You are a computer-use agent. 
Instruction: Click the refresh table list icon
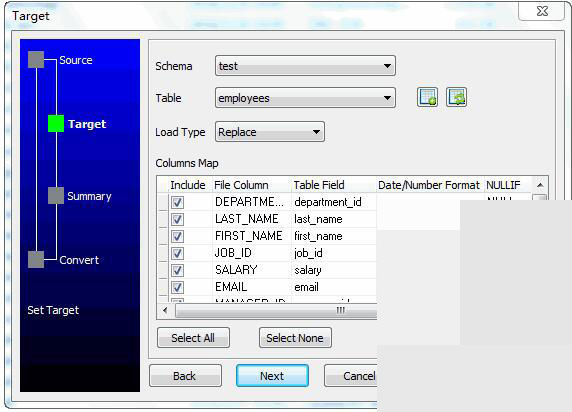pos(456,97)
